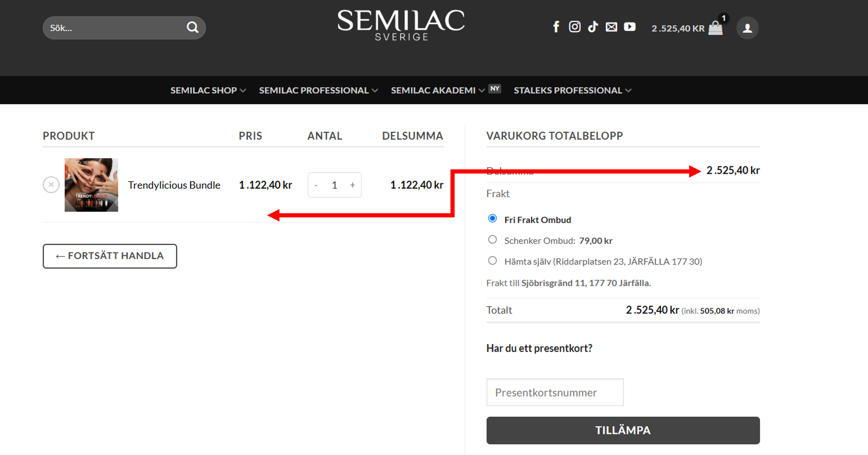Screen dimensions: 868x455
Task: Open the Semilac Facebook page icon
Action: point(556,27)
